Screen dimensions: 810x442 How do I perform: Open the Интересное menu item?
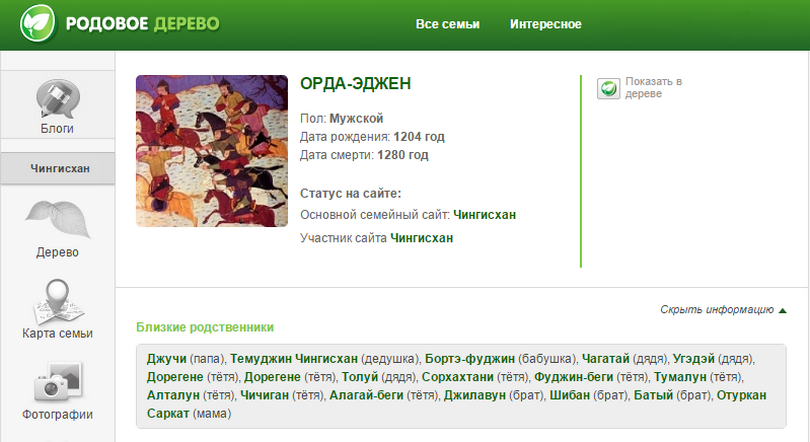[545, 24]
